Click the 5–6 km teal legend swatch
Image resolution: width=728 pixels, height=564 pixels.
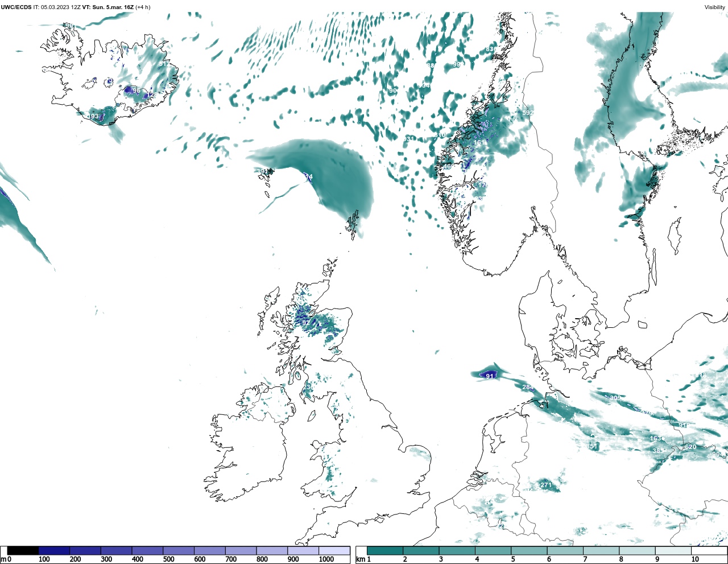[x=529, y=550]
